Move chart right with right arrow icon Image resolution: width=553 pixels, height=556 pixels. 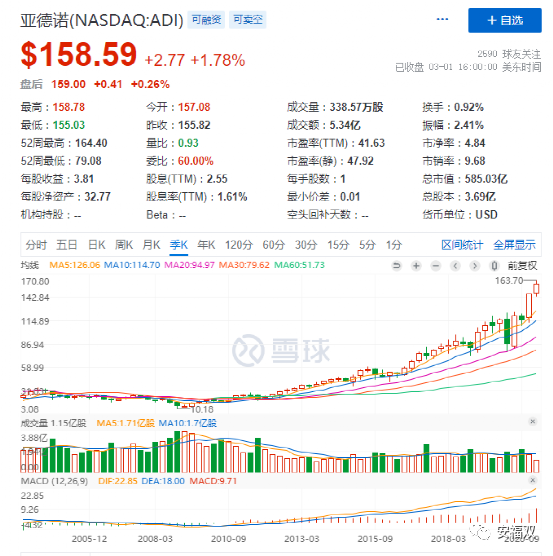pos(475,265)
